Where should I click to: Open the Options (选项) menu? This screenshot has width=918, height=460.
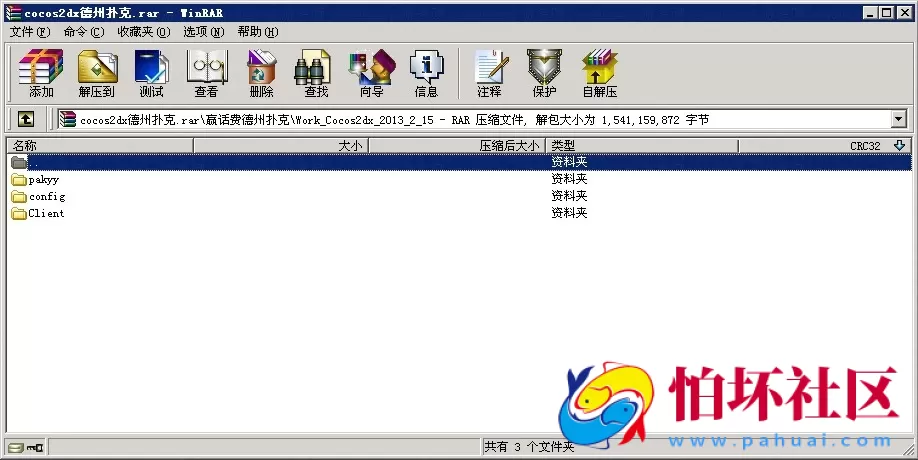pos(204,32)
